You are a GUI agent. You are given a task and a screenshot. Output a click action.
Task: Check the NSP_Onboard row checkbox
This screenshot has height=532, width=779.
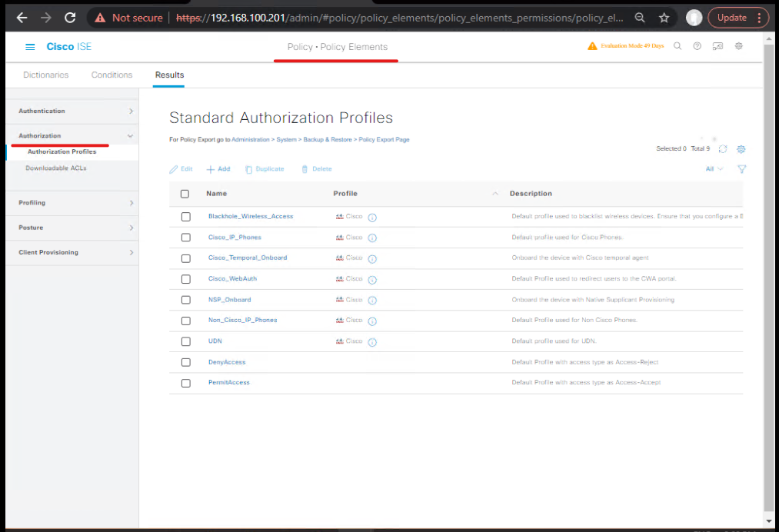(x=186, y=300)
